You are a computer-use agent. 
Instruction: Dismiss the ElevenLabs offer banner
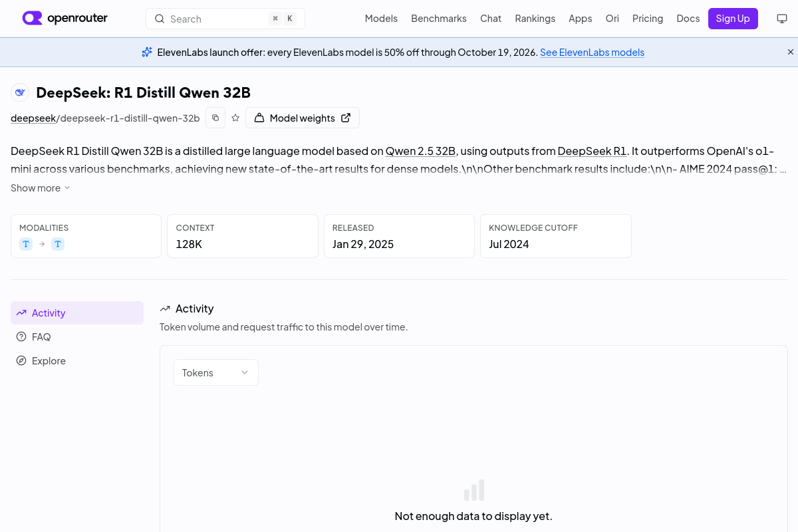click(791, 52)
